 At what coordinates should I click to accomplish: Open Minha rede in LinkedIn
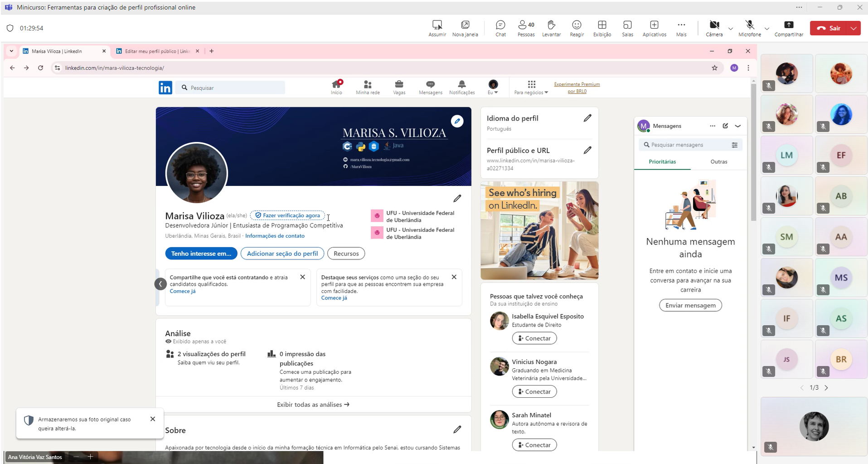368,87
